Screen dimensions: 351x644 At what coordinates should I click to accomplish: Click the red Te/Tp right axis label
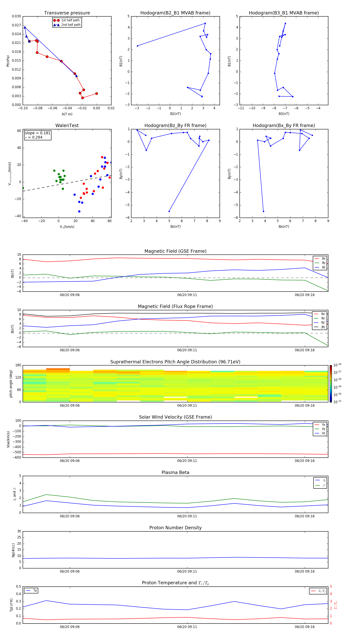tap(336, 605)
